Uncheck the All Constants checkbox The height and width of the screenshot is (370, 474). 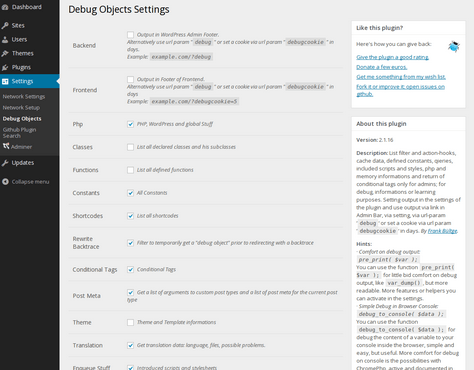pyautogui.click(x=130, y=193)
